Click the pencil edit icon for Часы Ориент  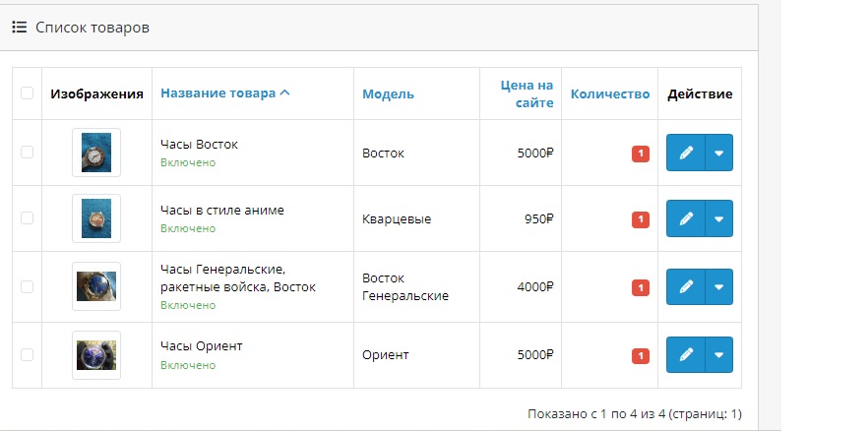point(685,354)
